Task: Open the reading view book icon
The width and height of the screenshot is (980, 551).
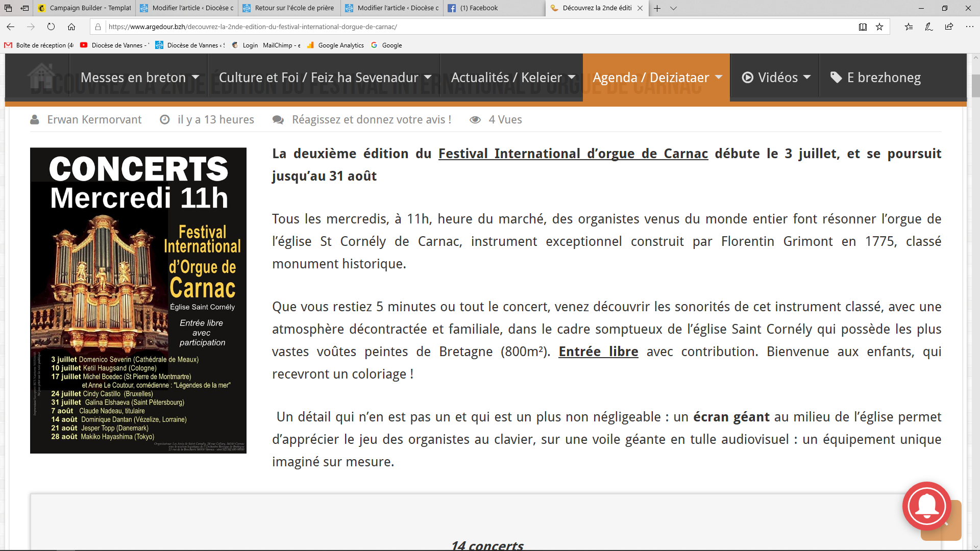Action: click(x=863, y=27)
